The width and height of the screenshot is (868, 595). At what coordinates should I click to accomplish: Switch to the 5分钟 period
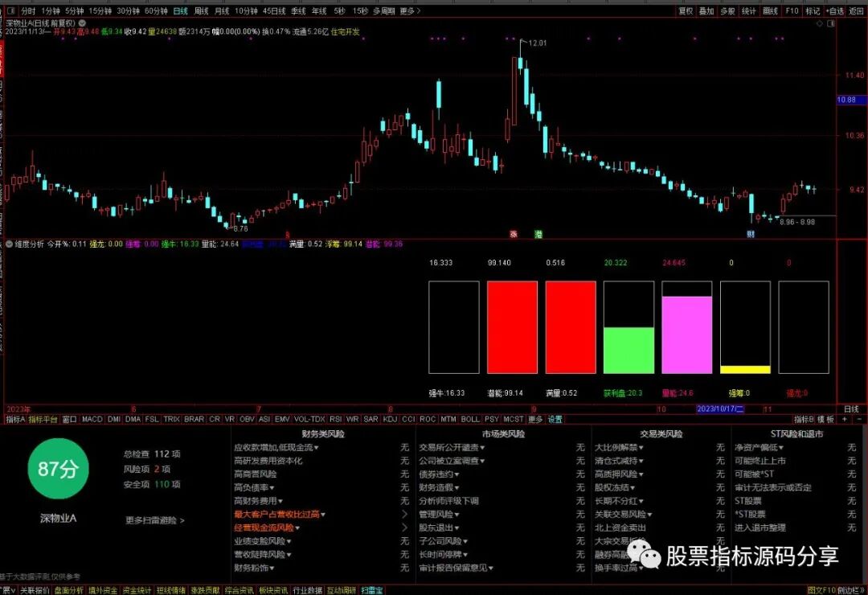click(x=74, y=10)
